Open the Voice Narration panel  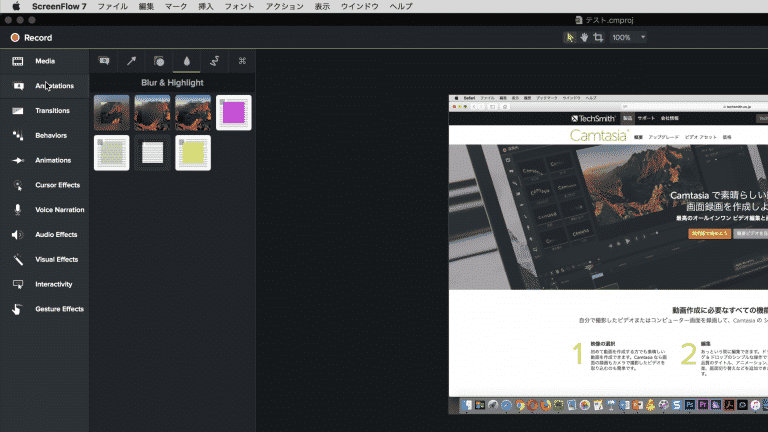point(44,210)
